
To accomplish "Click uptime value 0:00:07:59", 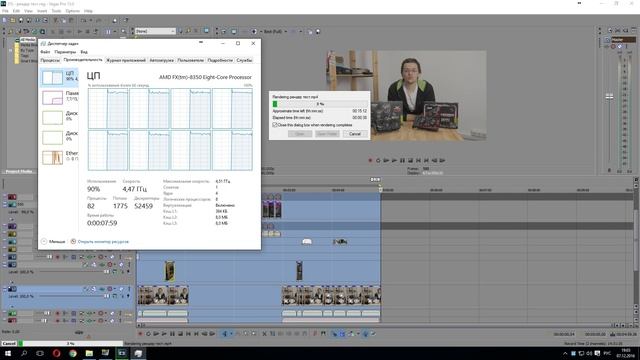I will pyautogui.click(x=102, y=223).
